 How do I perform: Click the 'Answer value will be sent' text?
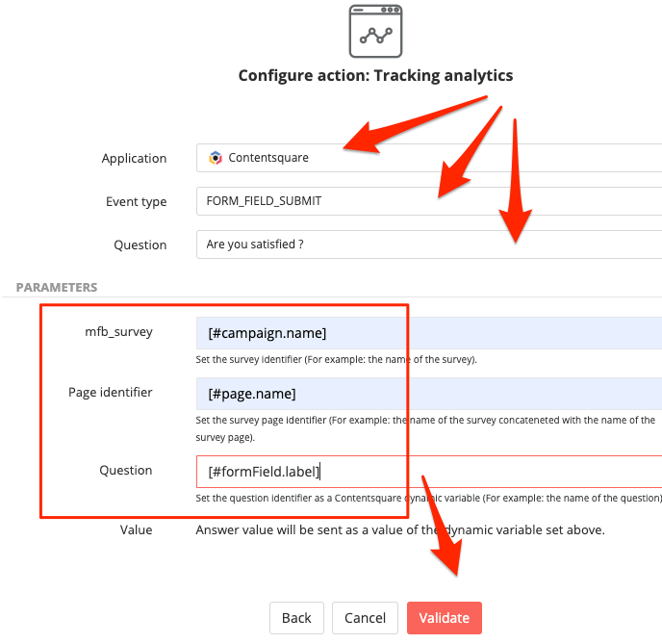400,530
